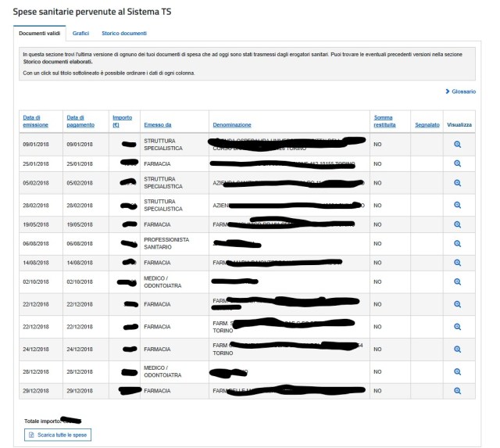The height and width of the screenshot is (448, 500).
Task: Open magnifier icon for the 25/01/2018 row
Action: [x=458, y=163]
